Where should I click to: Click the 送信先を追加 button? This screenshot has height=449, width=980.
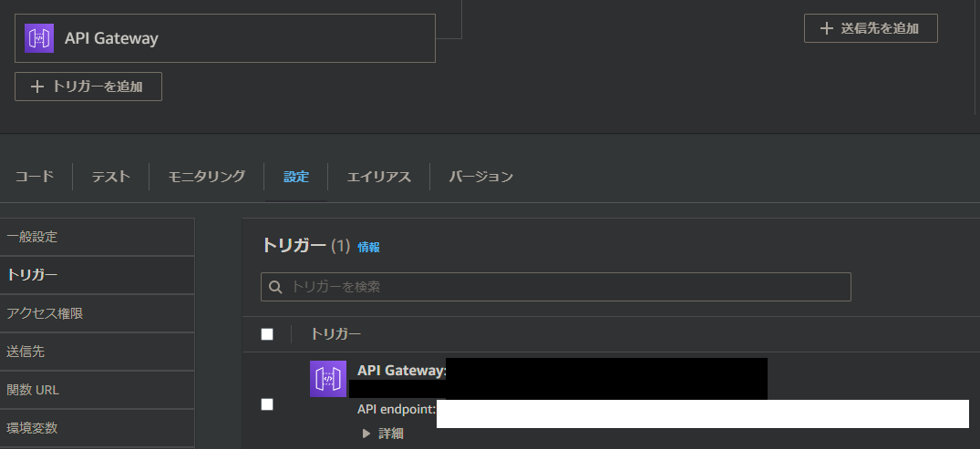pyautogui.click(x=871, y=28)
